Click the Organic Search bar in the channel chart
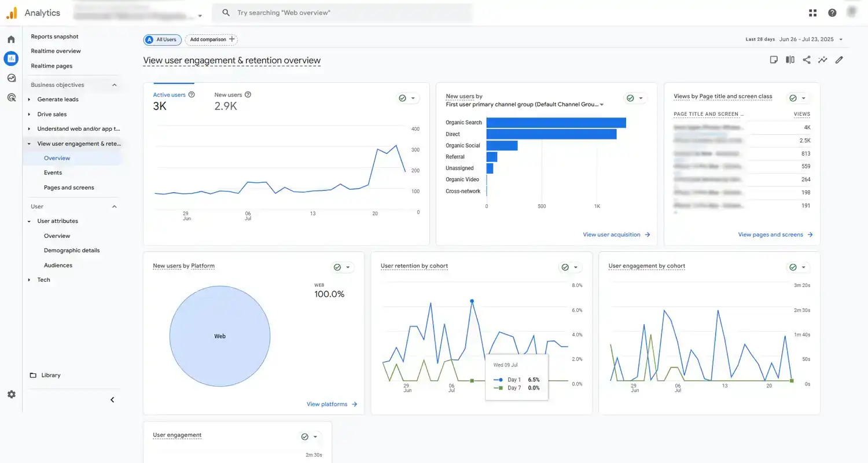 (x=556, y=122)
